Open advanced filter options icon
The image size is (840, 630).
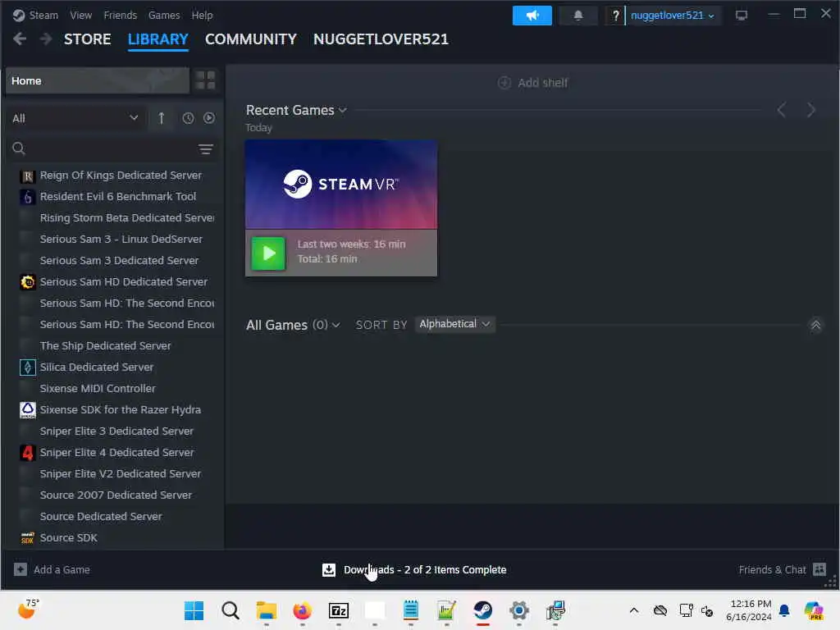(x=206, y=149)
